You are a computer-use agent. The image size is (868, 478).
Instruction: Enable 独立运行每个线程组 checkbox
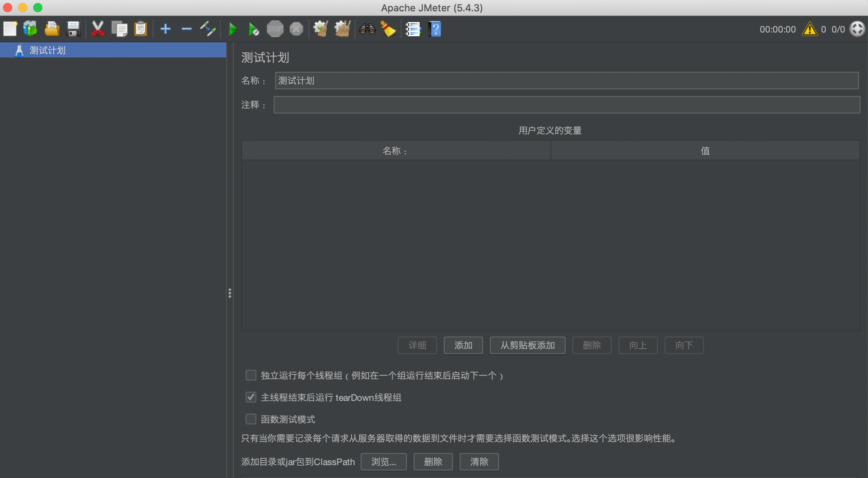pyautogui.click(x=251, y=375)
